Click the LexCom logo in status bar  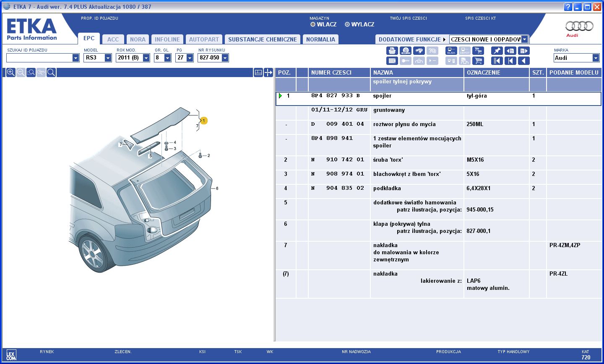point(11,355)
